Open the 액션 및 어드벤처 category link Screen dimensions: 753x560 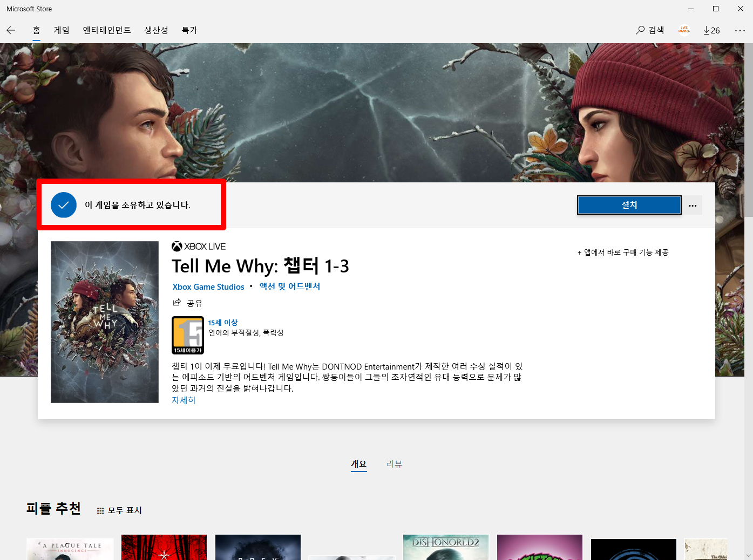290,286
